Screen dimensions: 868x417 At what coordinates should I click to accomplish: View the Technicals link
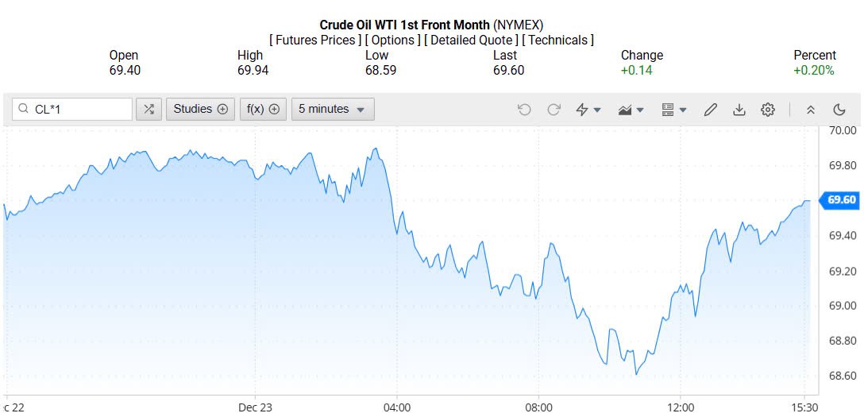(560, 41)
